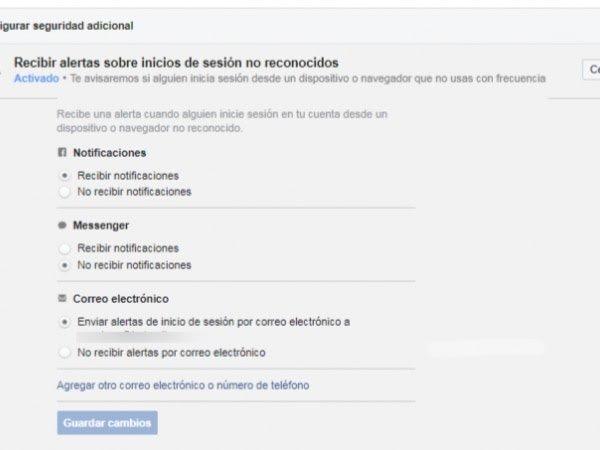Click the Activado status text

pyautogui.click(x=36, y=78)
